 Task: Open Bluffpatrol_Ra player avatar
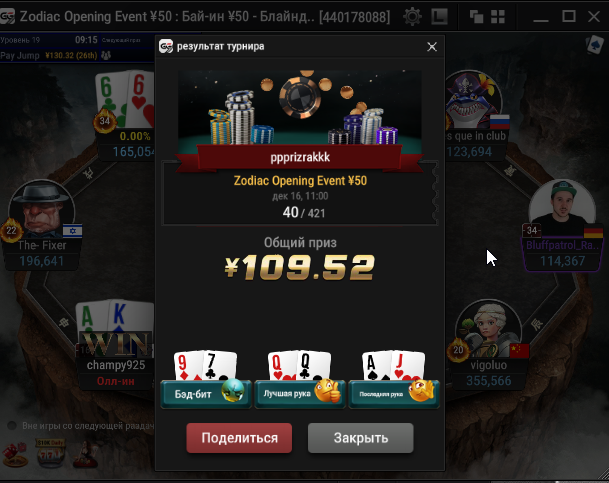(562, 208)
